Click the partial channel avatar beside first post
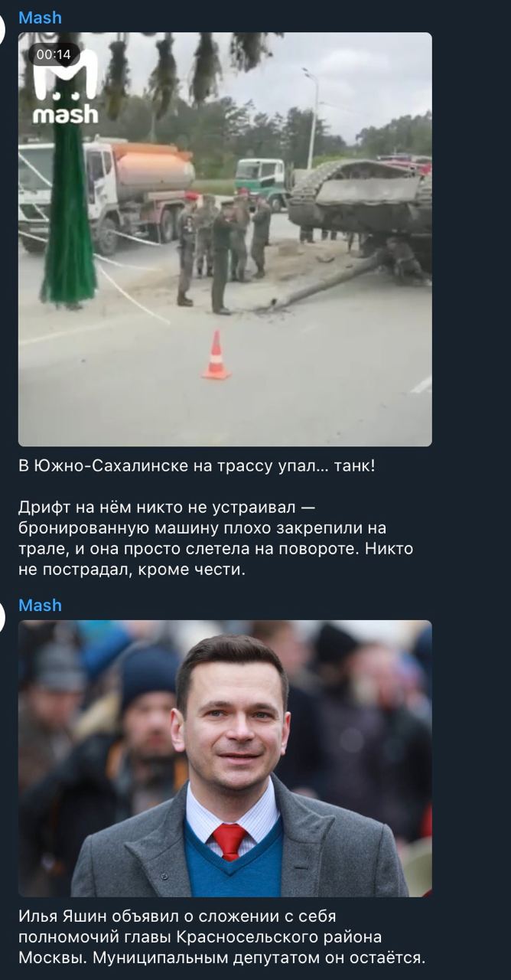This screenshot has width=511, height=980. [3, 28]
